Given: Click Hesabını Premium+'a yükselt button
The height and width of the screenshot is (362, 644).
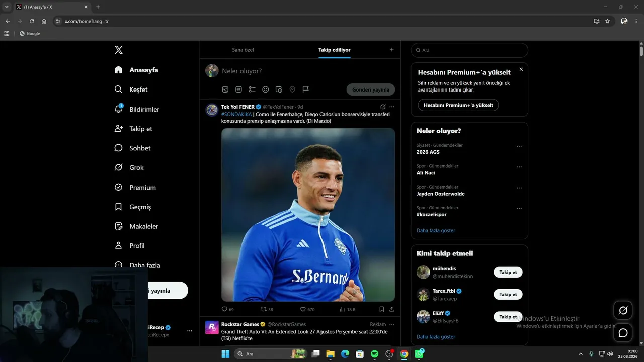Looking at the screenshot, I should (458, 105).
